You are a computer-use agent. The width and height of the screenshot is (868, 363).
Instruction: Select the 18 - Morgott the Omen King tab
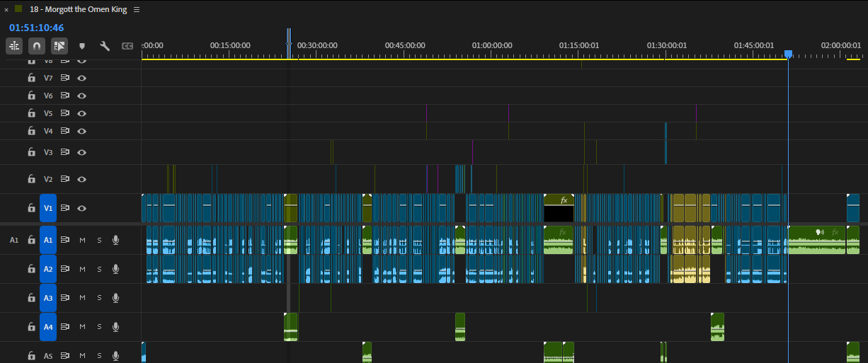click(x=78, y=10)
